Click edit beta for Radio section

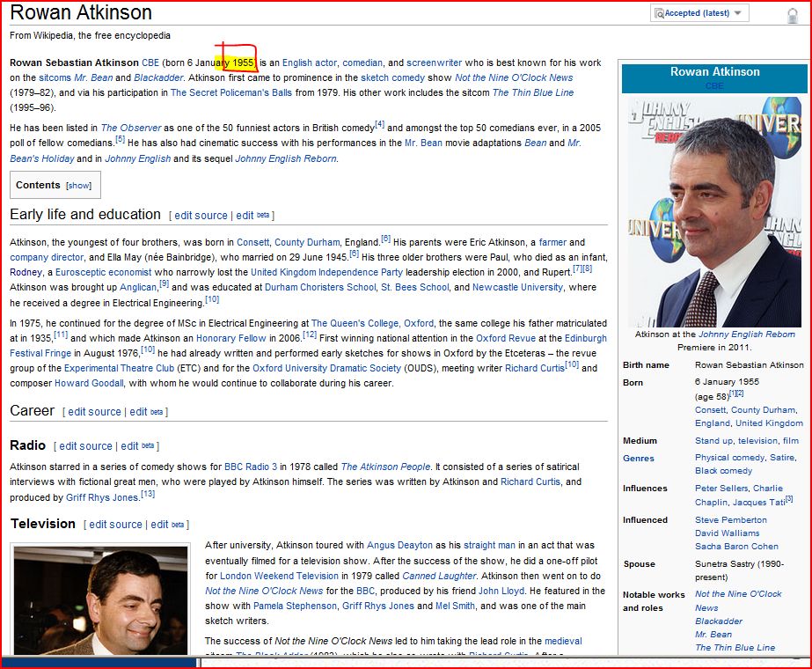coord(137,446)
